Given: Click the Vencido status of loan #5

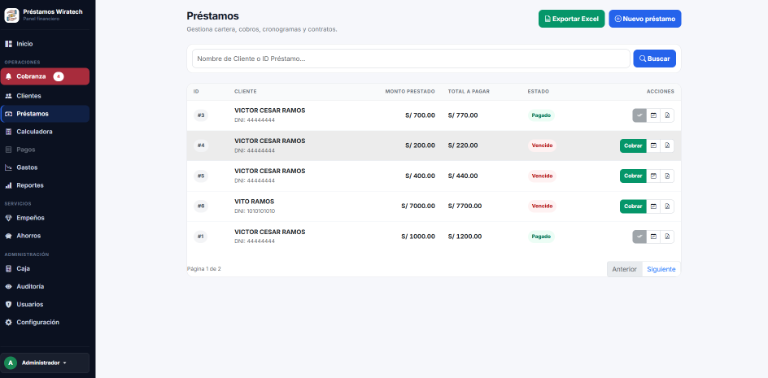Looking at the screenshot, I should pos(542,176).
